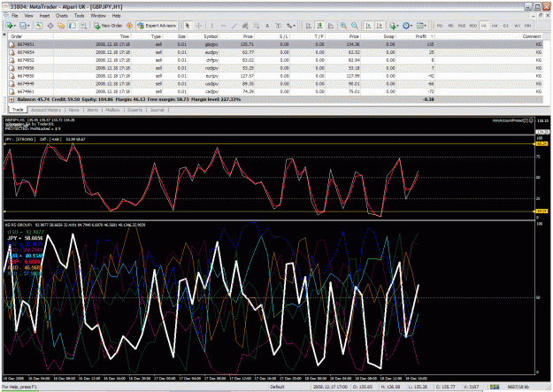This screenshot has width=553, height=392.
Task: Select the M15 timeframe button
Action: click(462, 26)
